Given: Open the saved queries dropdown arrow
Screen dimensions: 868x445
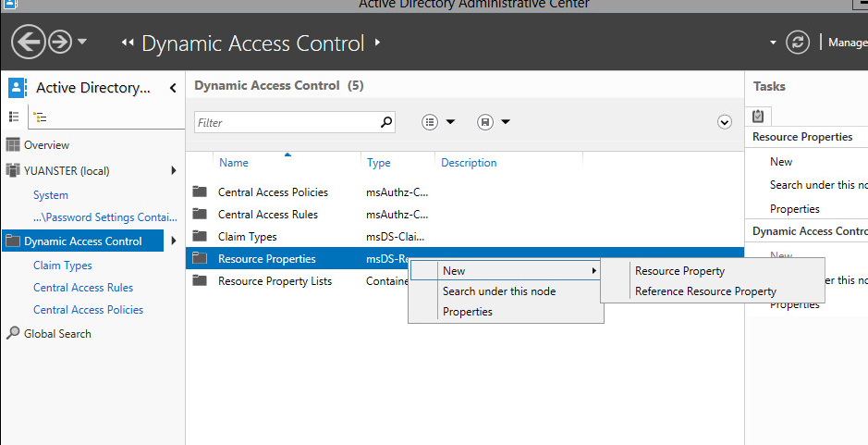Looking at the screenshot, I should 506,122.
